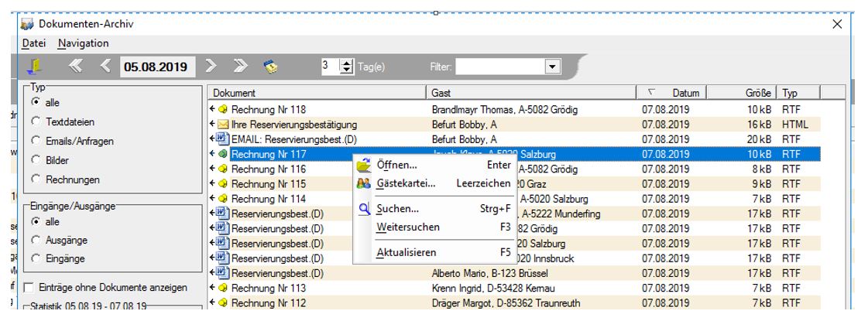
Task: Click the yellow icon of Rechnung Nr 112
Action: (222, 302)
